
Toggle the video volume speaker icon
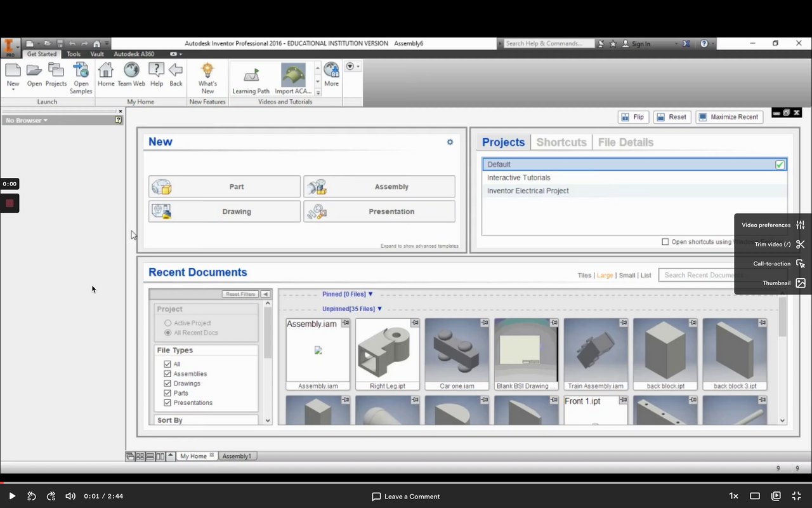(x=70, y=496)
